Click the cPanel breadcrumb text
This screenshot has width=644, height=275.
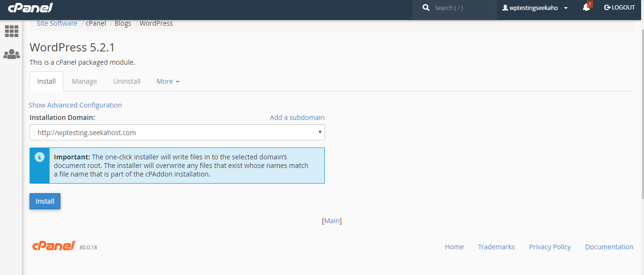click(96, 23)
